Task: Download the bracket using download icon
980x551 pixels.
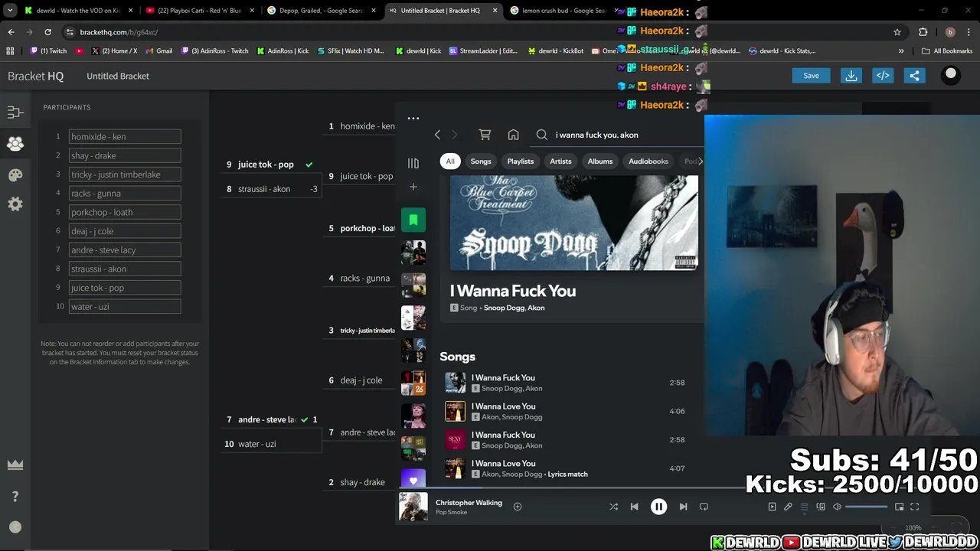Action: 851,76
